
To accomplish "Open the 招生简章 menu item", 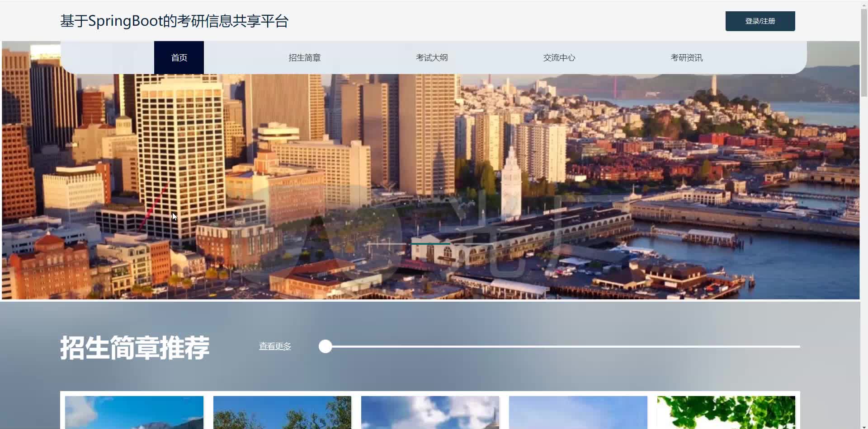I will [x=304, y=57].
